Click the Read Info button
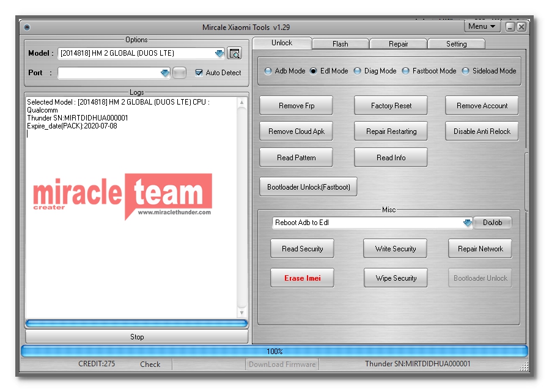Viewport: 549px width, 392px height. (x=391, y=158)
